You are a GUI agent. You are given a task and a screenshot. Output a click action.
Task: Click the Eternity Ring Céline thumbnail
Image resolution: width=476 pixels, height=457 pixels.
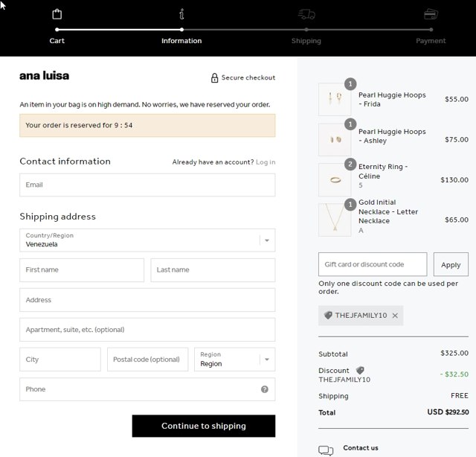335,179
